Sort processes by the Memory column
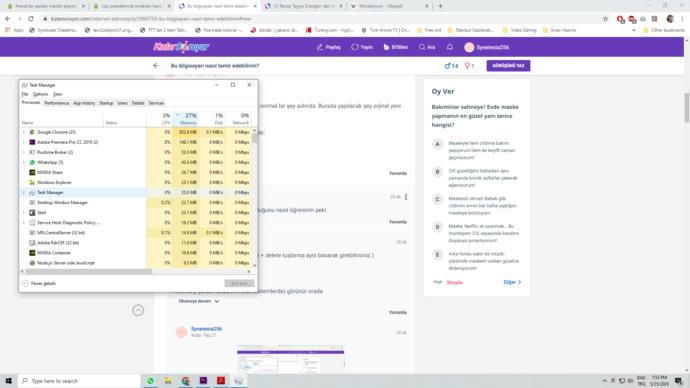The height and width of the screenshot is (388, 690). click(x=187, y=119)
